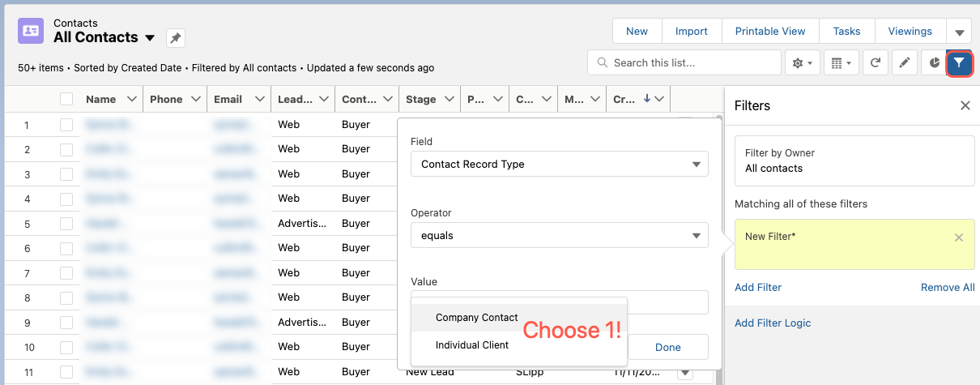Refresh the contacts list
The height and width of the screenshot is (385, 980).
876,62
